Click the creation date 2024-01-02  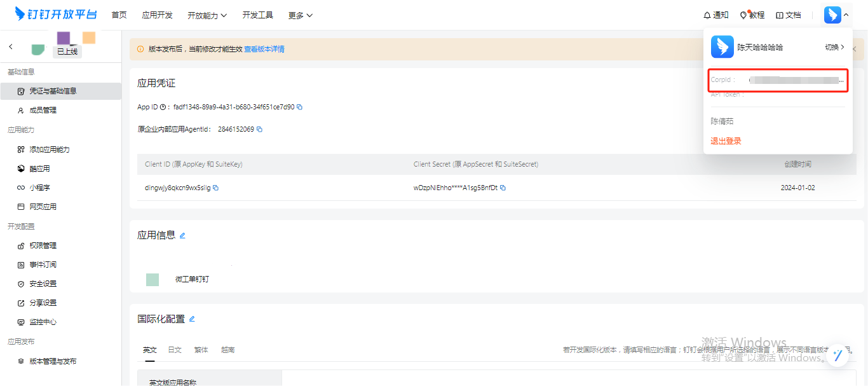click(797, 188)
